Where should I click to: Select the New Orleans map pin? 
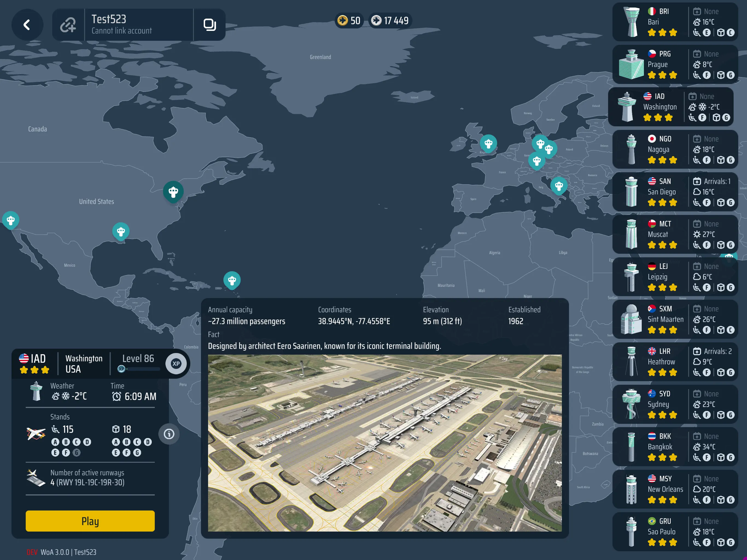tap(121, 231)
